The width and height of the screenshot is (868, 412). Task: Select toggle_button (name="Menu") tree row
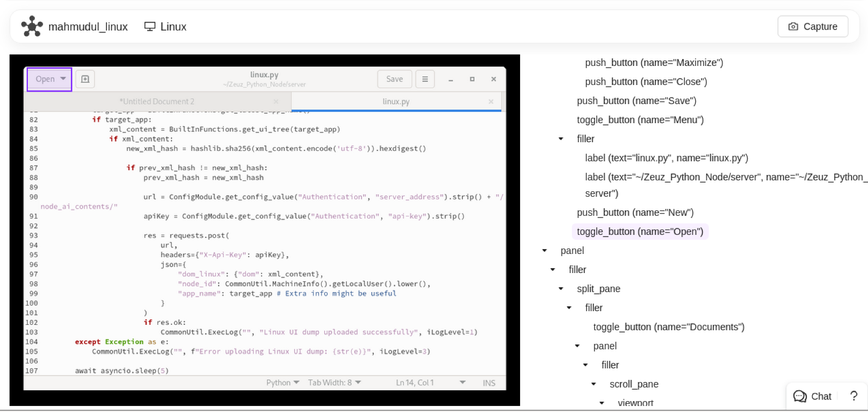[640, 120]
